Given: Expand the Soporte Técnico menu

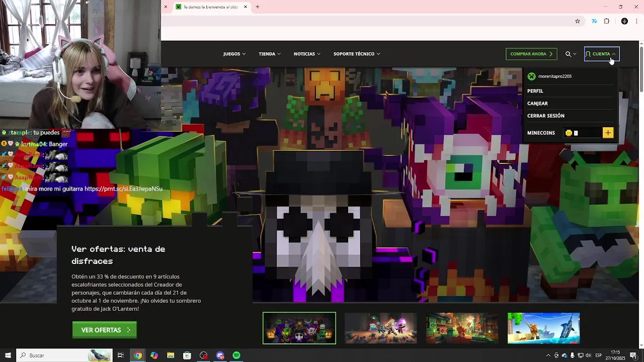Looking at the screenshot, I should (357, 54).
